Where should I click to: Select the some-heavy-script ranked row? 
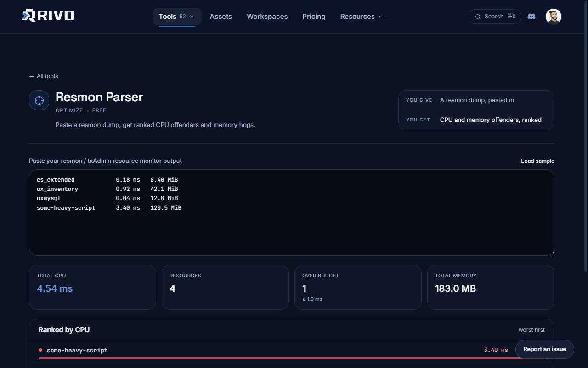click(x=292, y=352)
